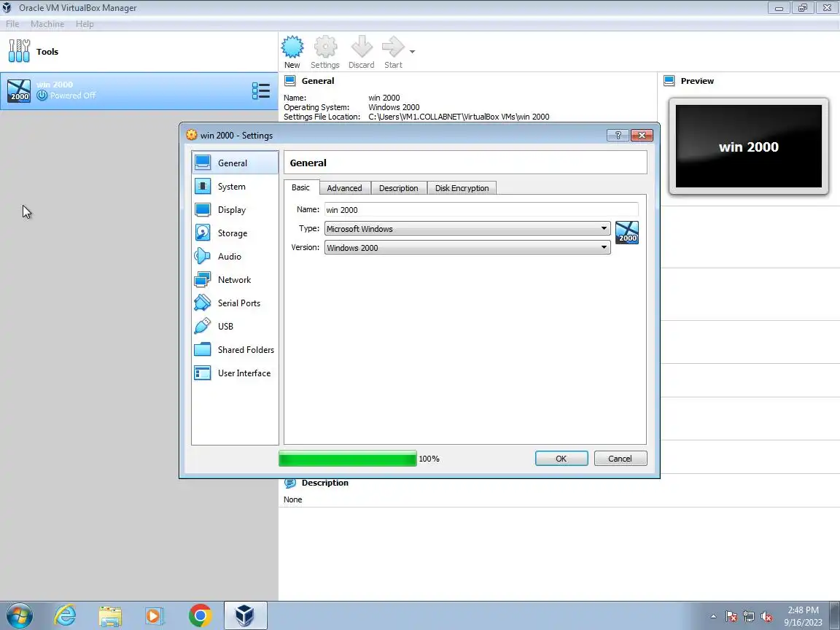
Task: Click the win 2000 preview thumbnail
Action: tap(748, 147)
